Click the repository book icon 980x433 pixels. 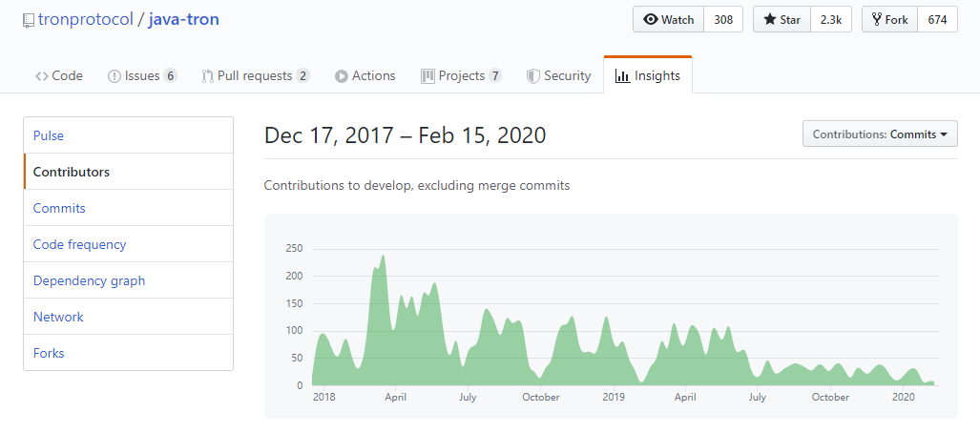(28, 20)
